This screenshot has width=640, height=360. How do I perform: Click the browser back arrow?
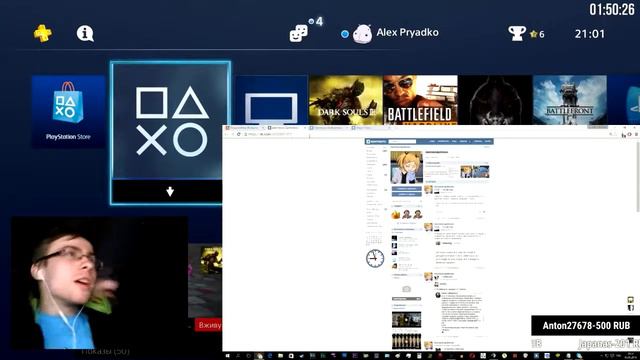226,134
